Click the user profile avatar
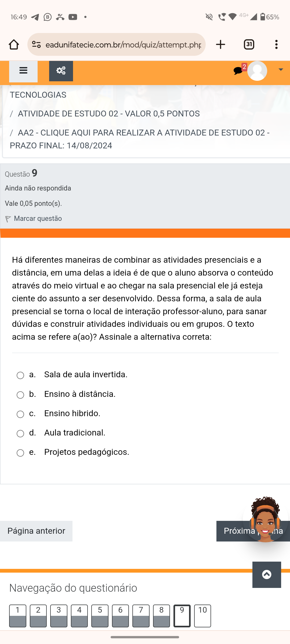 click(x=257, y=71)
